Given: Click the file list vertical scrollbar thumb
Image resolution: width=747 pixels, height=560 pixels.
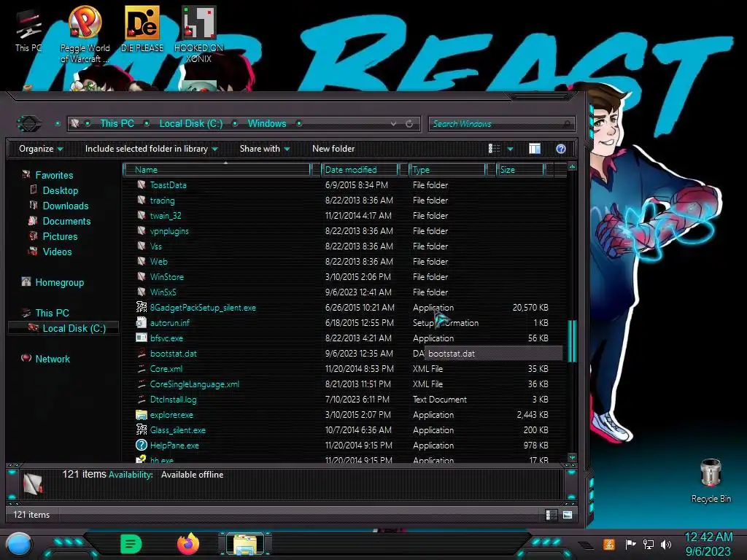Looking at the screenshot, I should click(x=572, y=341).
